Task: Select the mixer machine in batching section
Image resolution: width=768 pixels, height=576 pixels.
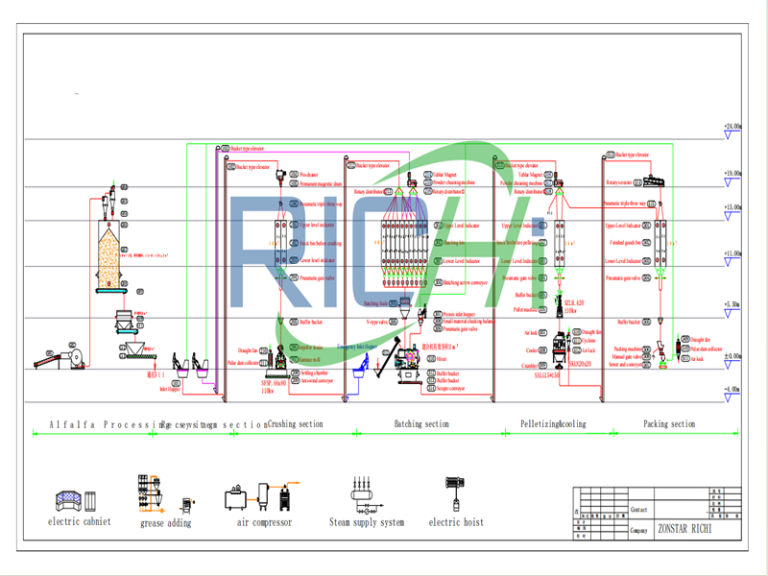Action: [411, 358]
